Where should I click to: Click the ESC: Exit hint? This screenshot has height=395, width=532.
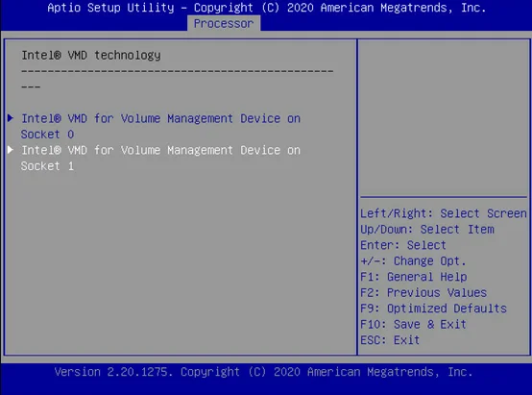point(390,340)
